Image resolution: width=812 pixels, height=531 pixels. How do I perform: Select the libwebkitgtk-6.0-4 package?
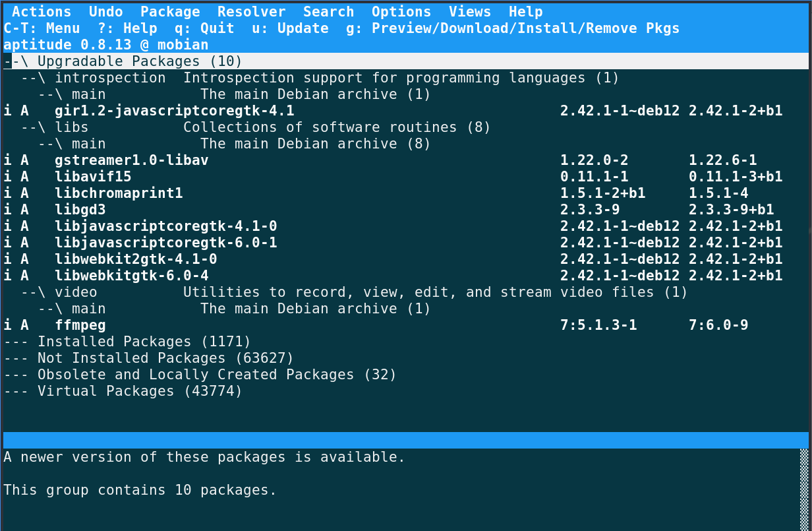406,276
